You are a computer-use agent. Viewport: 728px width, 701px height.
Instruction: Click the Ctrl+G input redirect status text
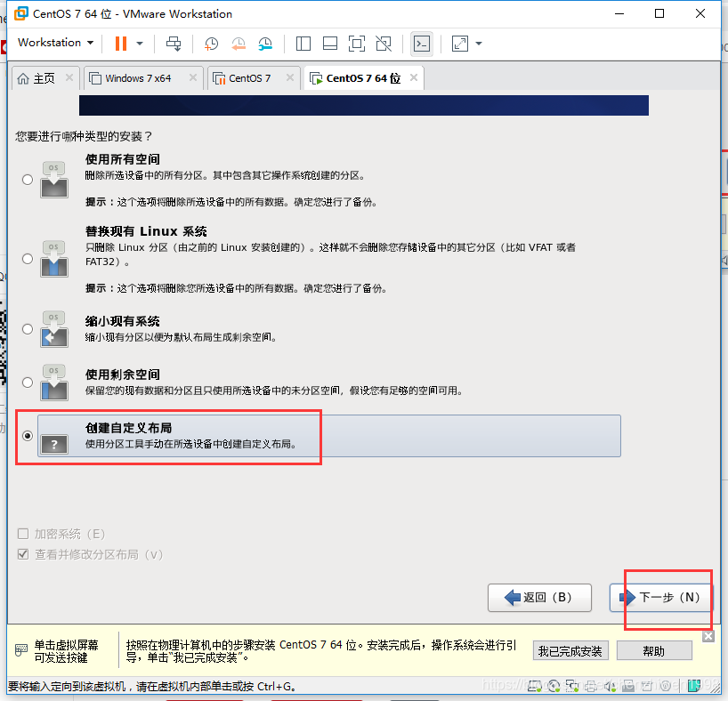(151, 686)
